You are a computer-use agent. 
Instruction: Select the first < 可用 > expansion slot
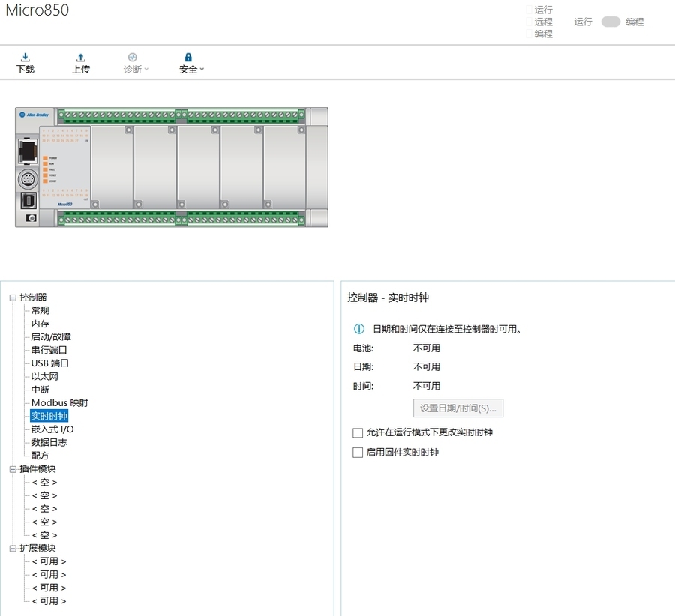point(49,561)
